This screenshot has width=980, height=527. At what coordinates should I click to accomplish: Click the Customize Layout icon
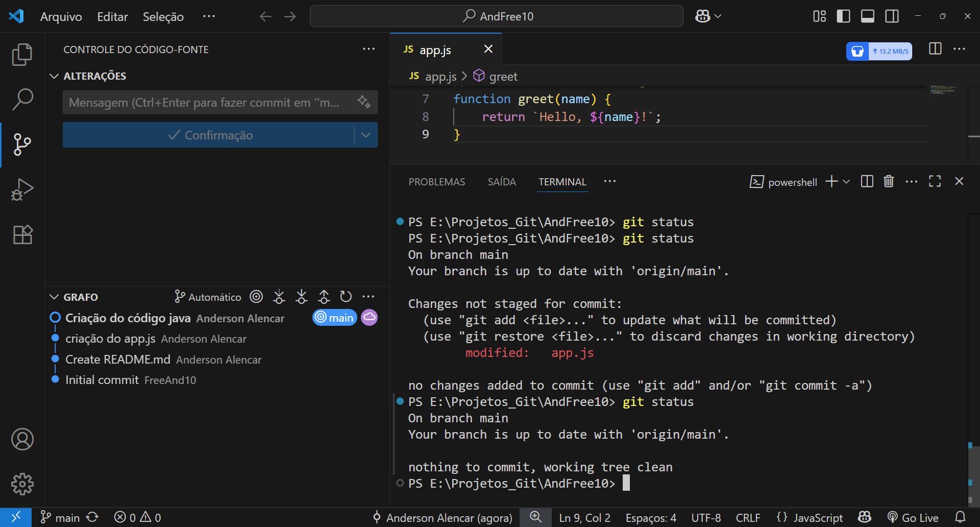(819, 16)
